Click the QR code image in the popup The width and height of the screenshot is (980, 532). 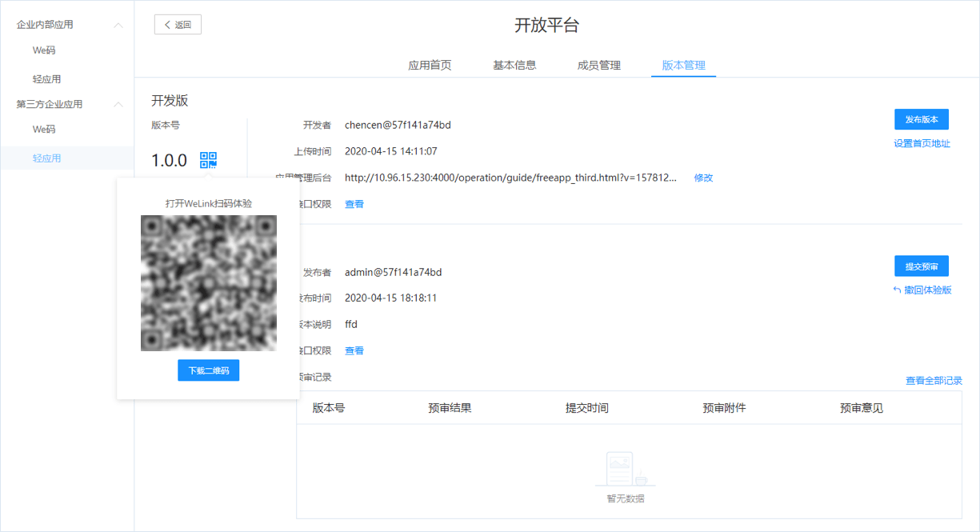point(208,284)
